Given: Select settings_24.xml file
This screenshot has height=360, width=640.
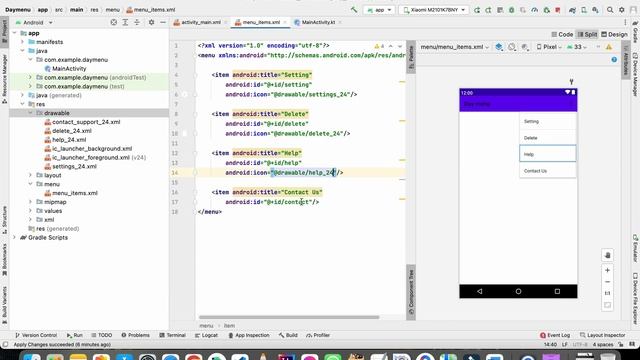Looking at the screenshot, I should (x=70, y=166).
